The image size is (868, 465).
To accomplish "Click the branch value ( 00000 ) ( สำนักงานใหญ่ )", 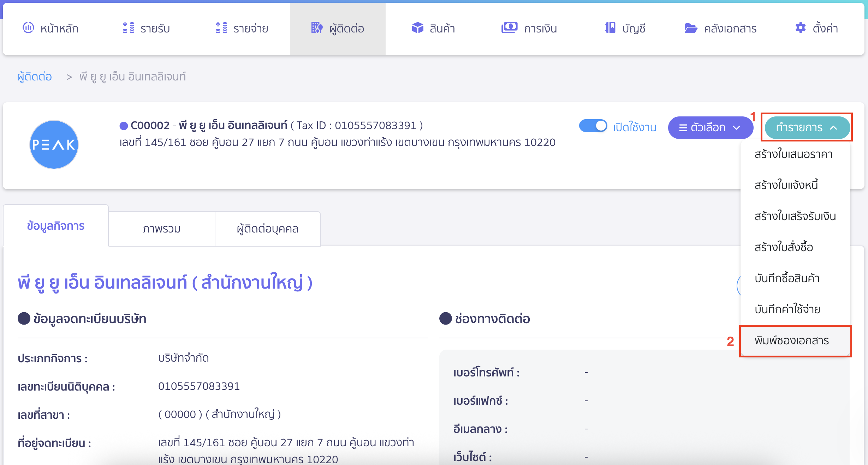I will click(x=220, y=414).
